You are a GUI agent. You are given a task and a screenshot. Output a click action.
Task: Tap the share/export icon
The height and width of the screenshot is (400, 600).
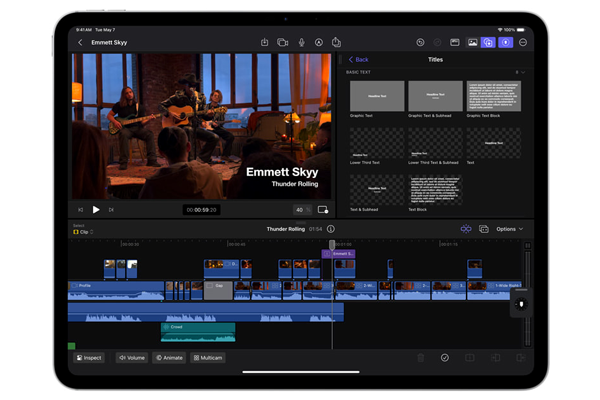[336, 43]
